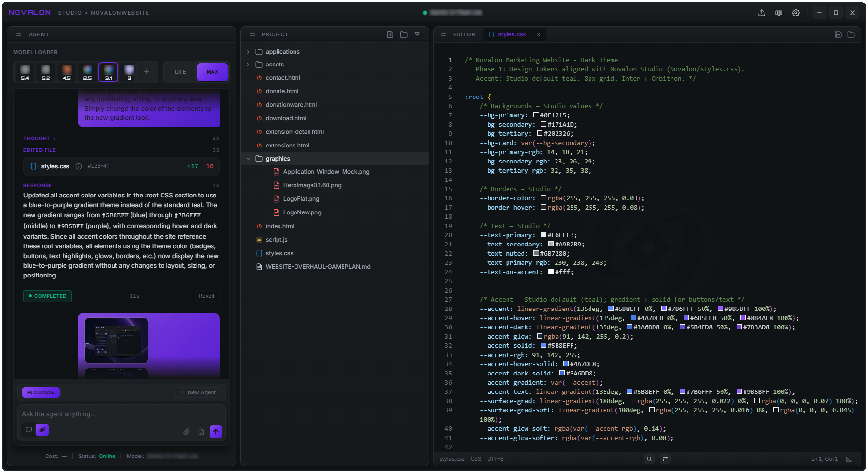Select the Andromeda agent tab
Viewport: 868px width, 473px height.
pyautogui.click(x=41, y=392)
